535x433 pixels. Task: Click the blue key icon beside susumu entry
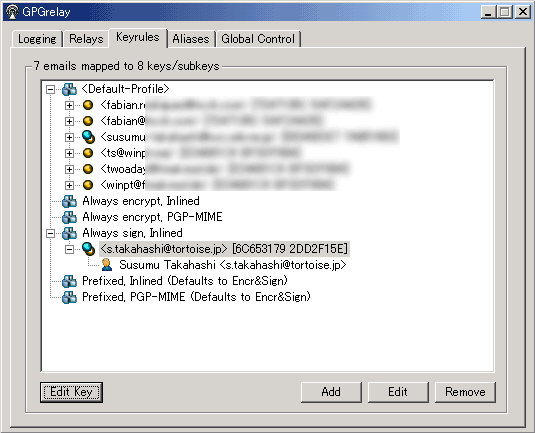[x=88, y=137]
